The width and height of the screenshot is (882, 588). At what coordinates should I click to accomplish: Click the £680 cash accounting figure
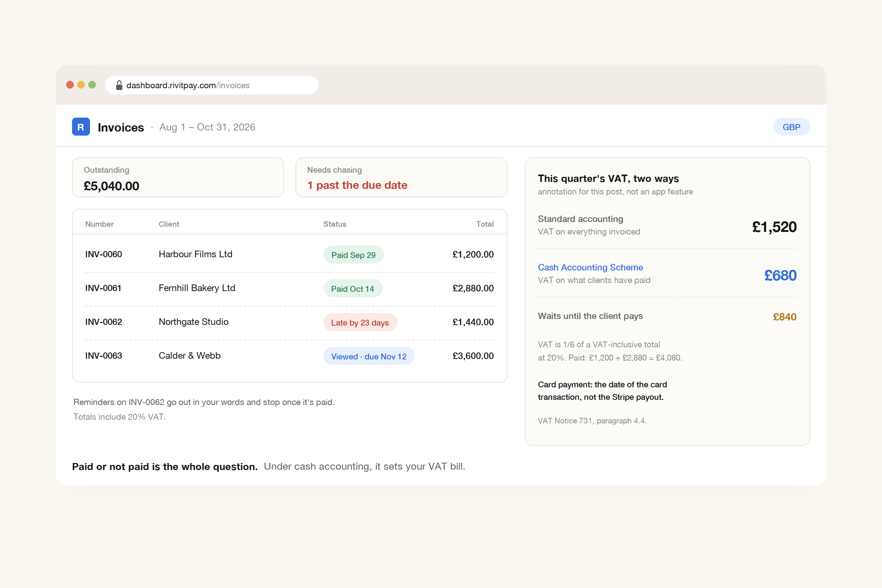coord(780,276)
